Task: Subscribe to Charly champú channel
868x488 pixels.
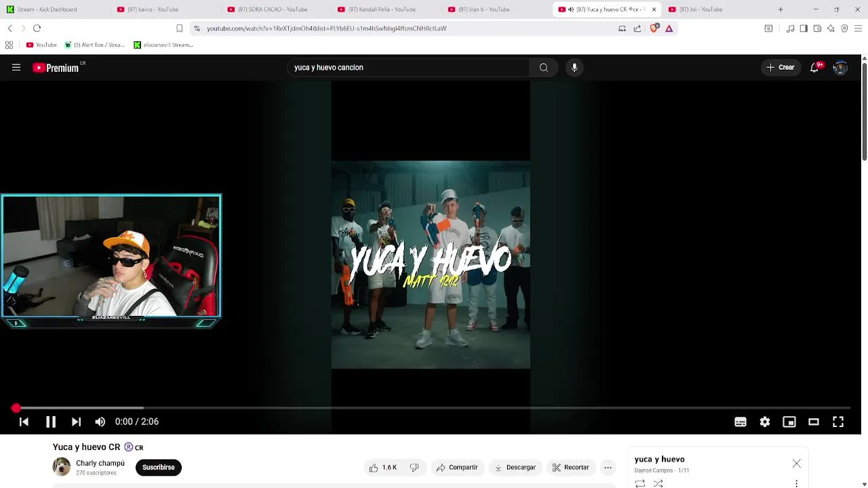Action: 159,467
